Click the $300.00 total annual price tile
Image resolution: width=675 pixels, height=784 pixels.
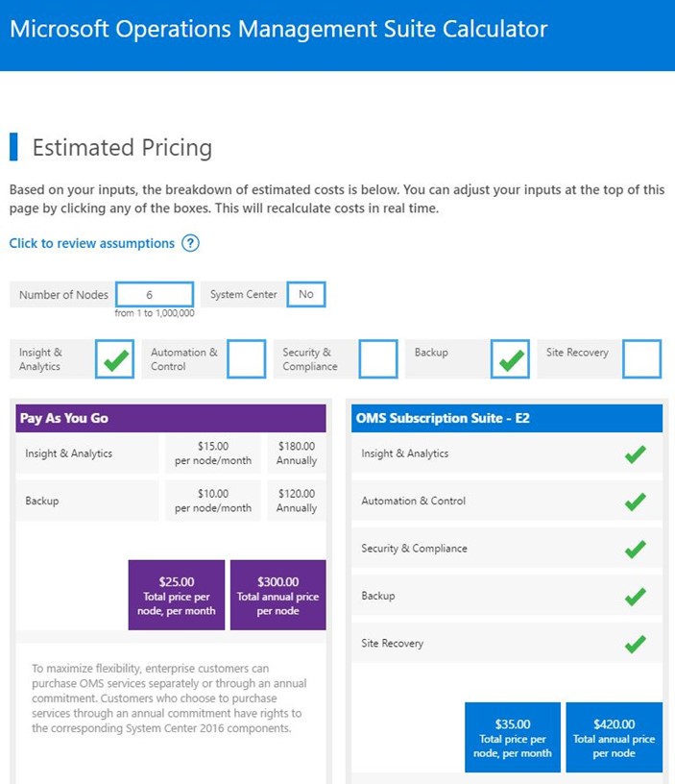[277, 595]
